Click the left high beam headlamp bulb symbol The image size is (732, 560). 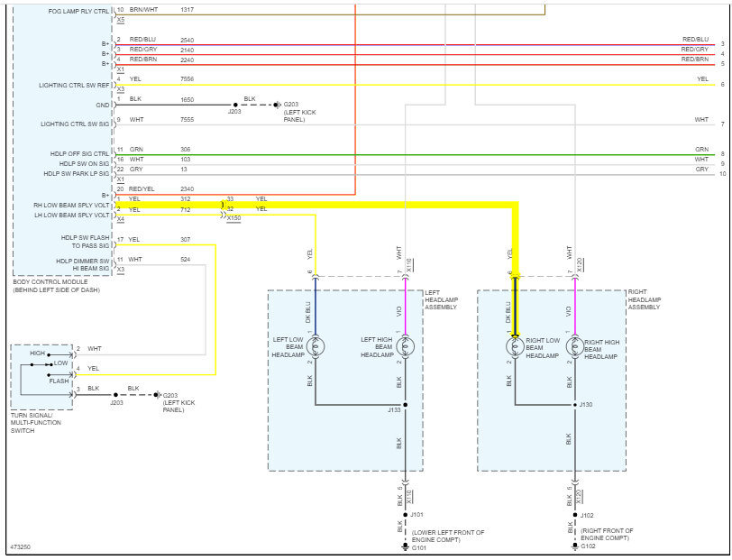pos(406,346)
